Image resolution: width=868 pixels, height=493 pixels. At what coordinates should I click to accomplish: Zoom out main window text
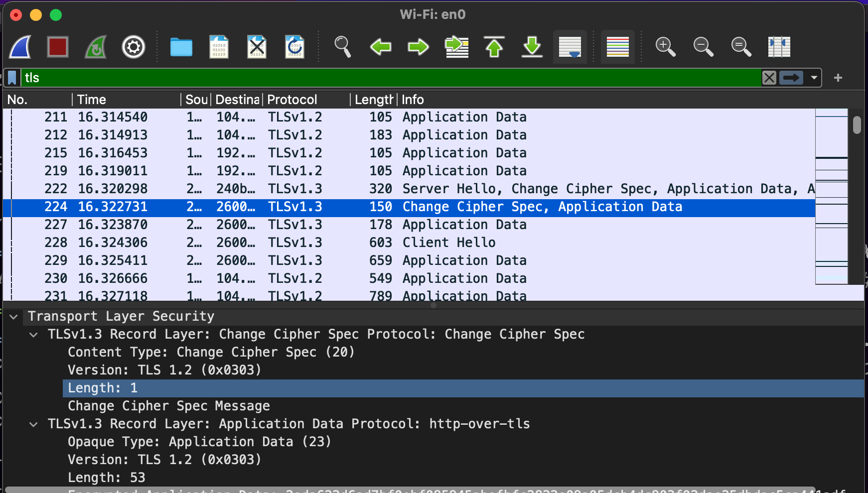point(703,47)
